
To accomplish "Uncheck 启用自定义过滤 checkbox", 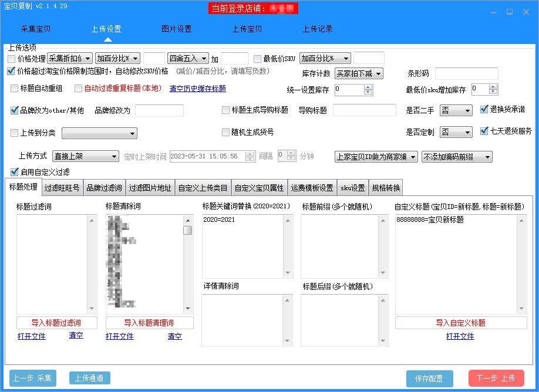I will (x=15, y=172).
